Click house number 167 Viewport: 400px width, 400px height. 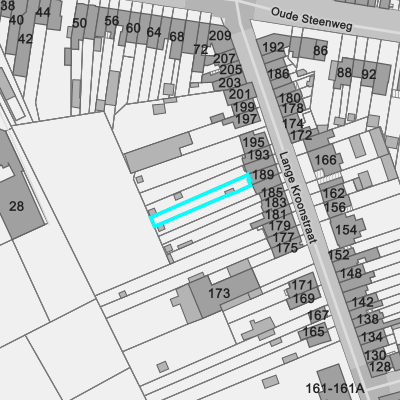[318, 315]
